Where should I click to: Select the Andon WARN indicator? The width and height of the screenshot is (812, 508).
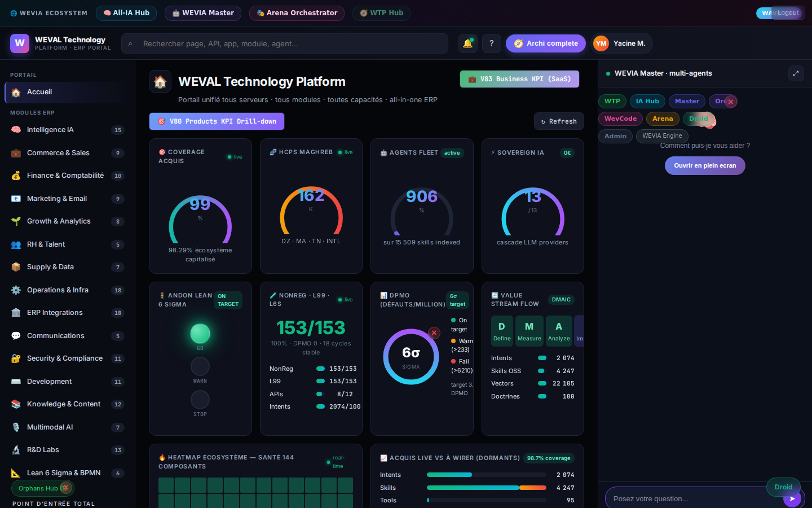click(200, 367)
